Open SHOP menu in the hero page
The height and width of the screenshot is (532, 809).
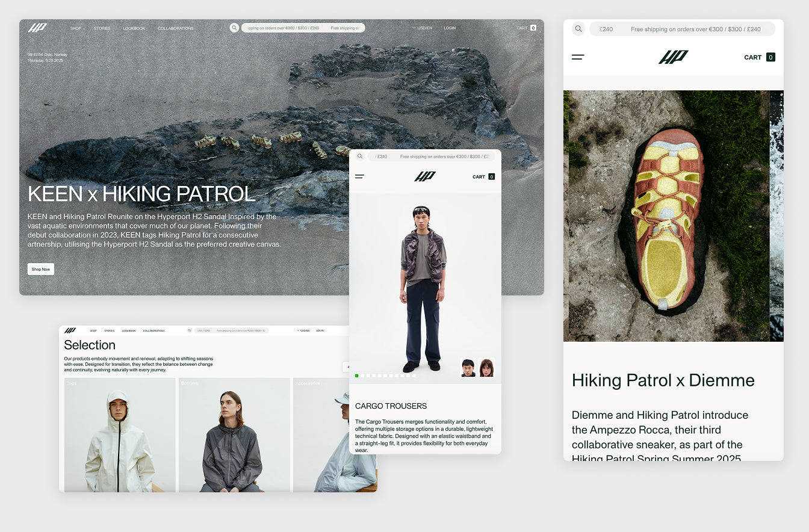point(75,28)
